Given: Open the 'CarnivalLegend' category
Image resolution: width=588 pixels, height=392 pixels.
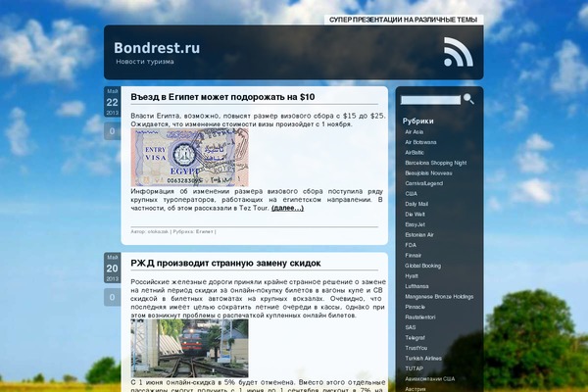Looking at the screenshot, I should tap(423, 183).
